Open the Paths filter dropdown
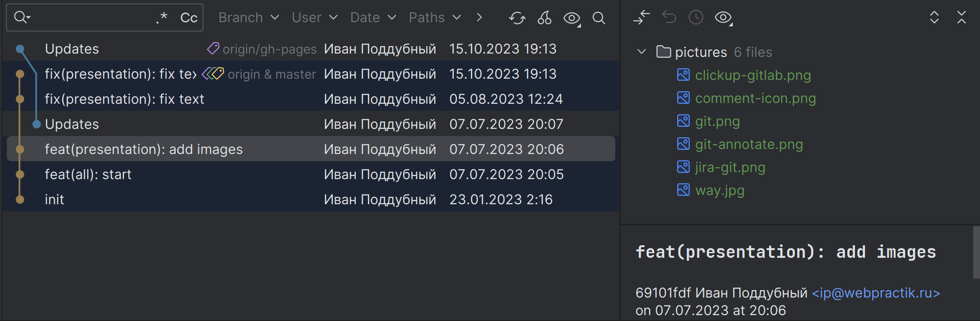980x321 pixels. [x=435, y=18]
